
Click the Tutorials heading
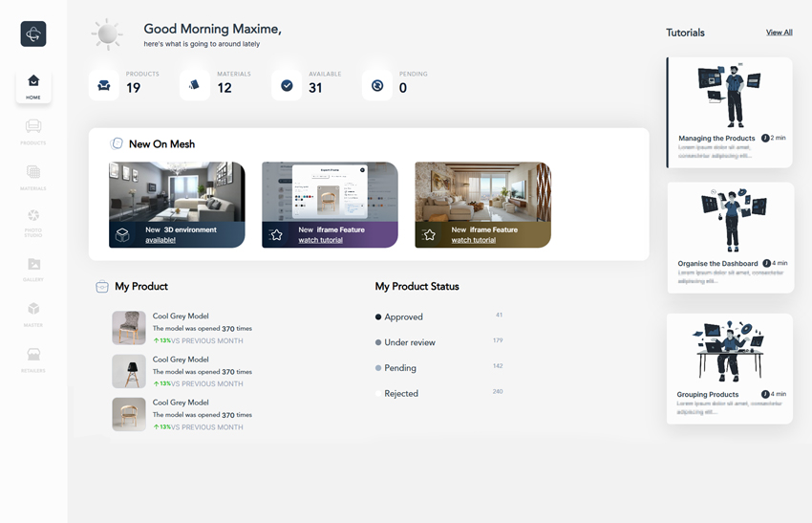coord(685,33)
